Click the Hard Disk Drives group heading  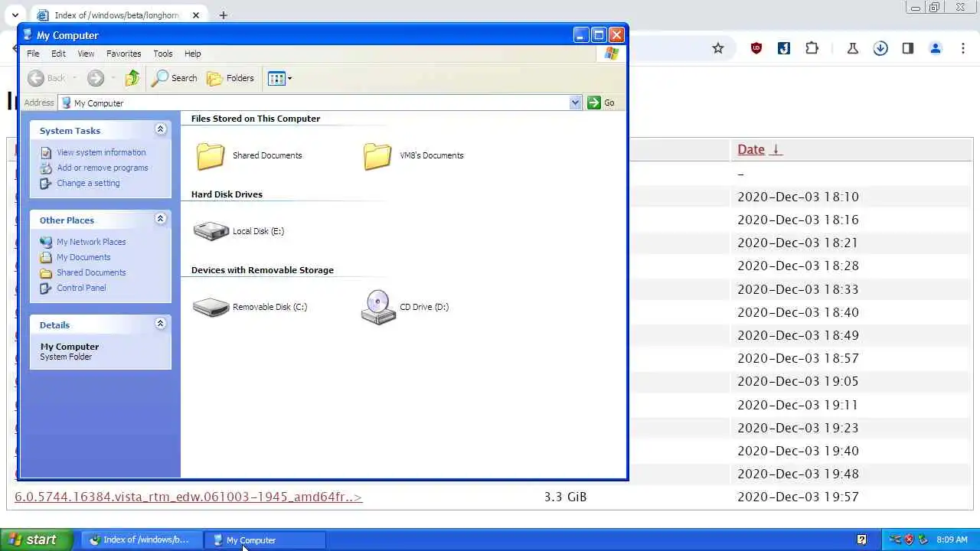227,194
